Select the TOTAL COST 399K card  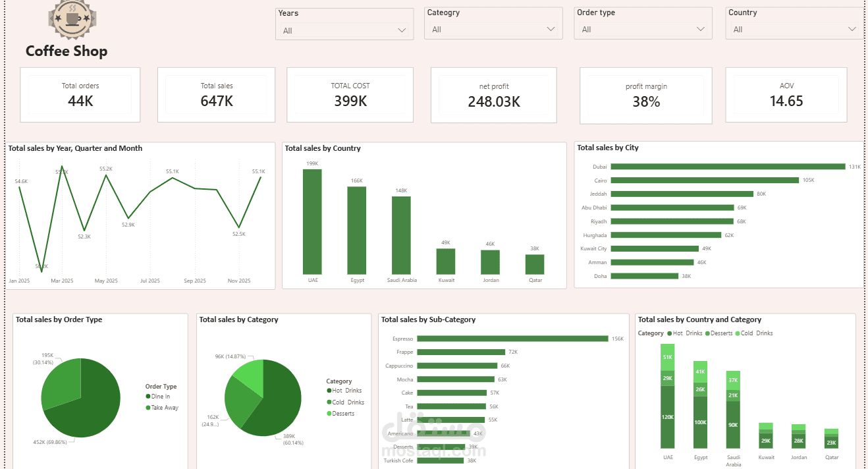click(x=350, y=95)
